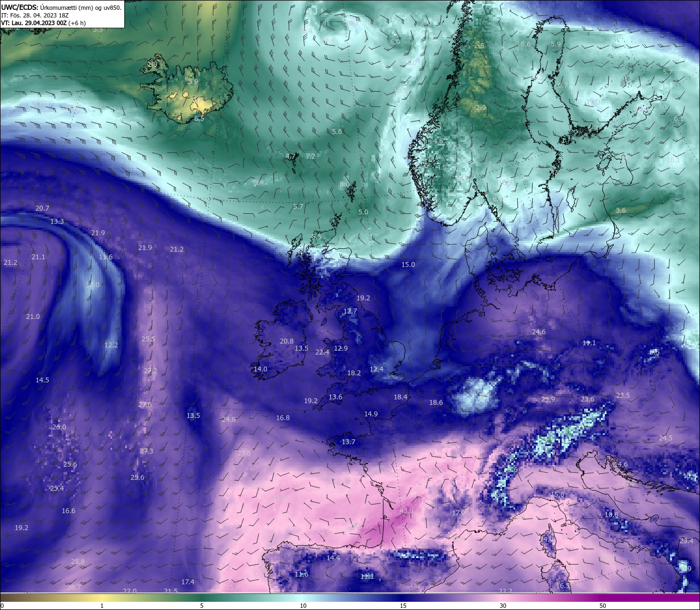Select the 4.7 value label
This screenshot has height=610, width=700.
coord(290,156)
